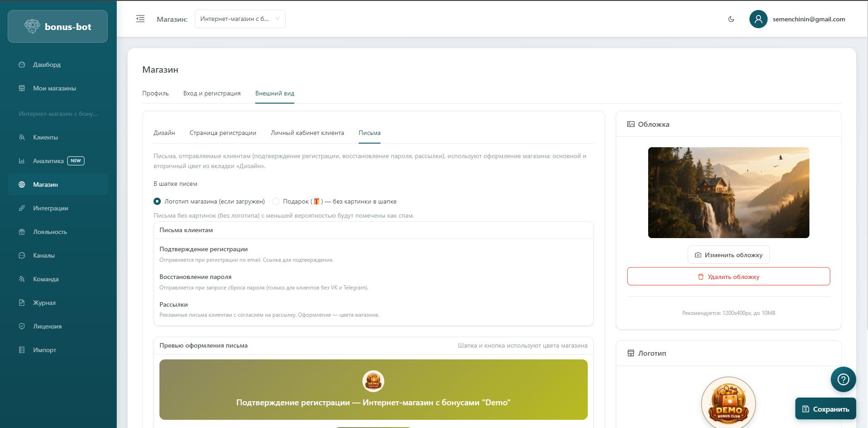This screenshot has width=868, height=428.
Task: Click the cover image thumbnail
Action: coord(728,192)
